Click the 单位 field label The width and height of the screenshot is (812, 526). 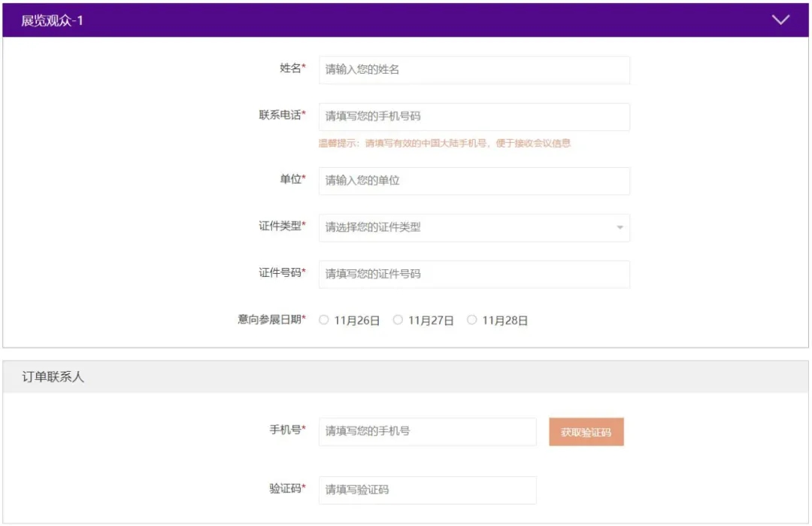click(x=292, y=179)
